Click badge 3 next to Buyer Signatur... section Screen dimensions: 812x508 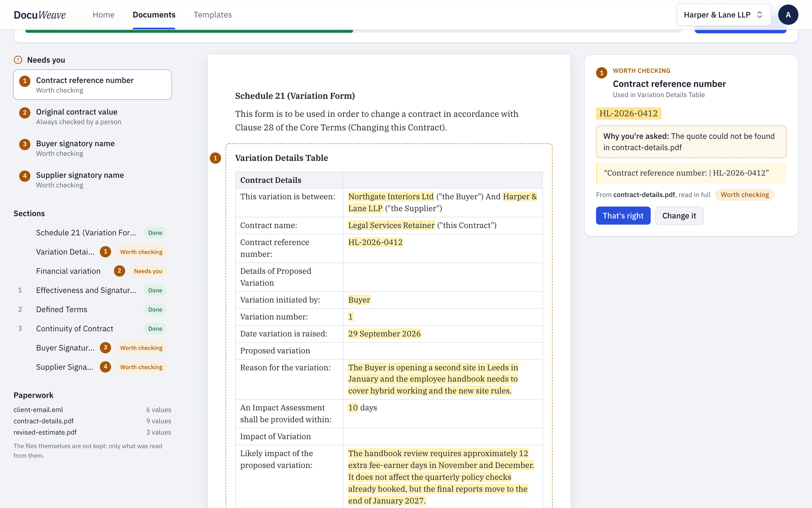(x=105, y=347)
